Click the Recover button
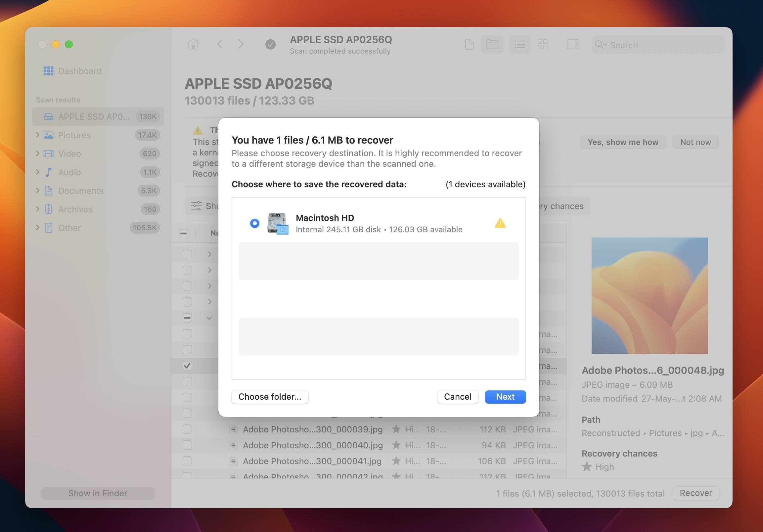The width and height of the screenshot is (763, 532). click(696, 493)
